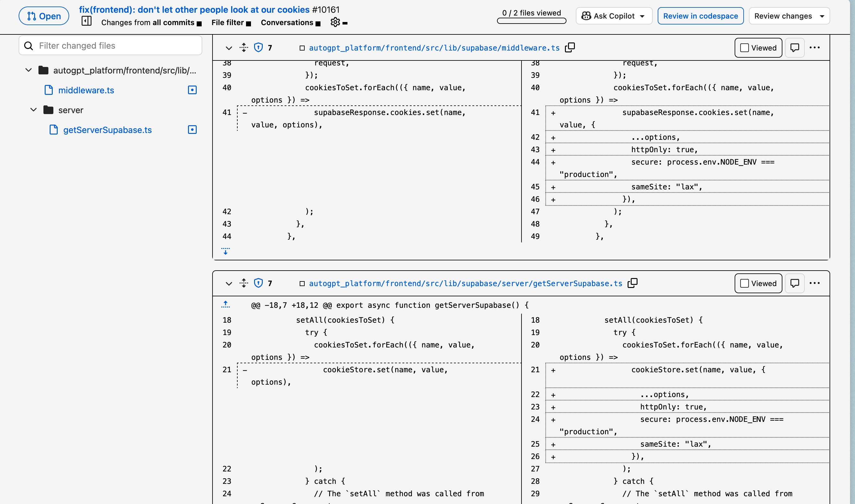Mark getServerSupabase.ts as Viewed

(x=758, y=283)
